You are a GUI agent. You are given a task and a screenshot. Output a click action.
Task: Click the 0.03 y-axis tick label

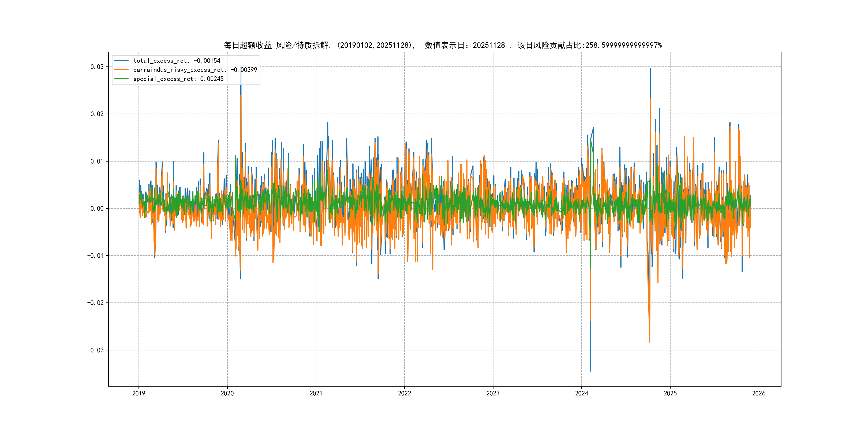pyautogui.click(x=97, y=67)
